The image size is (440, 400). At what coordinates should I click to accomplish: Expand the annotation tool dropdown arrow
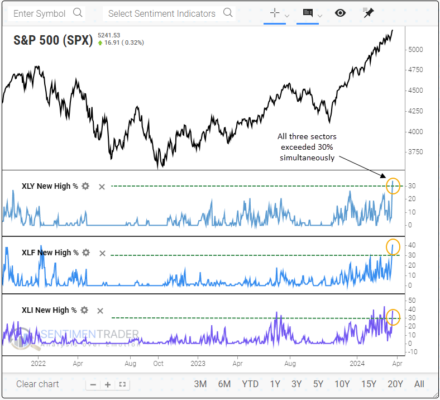[320, 15]
